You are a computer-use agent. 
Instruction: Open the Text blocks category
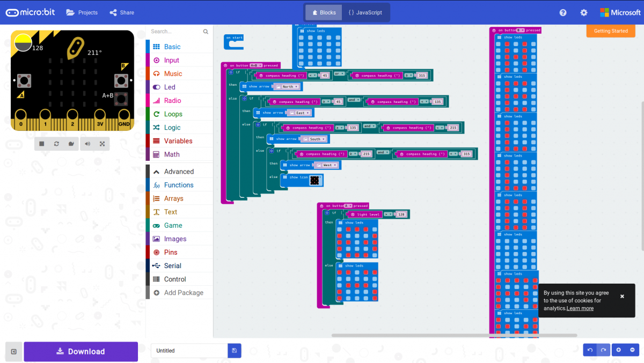tap(179, 212)
